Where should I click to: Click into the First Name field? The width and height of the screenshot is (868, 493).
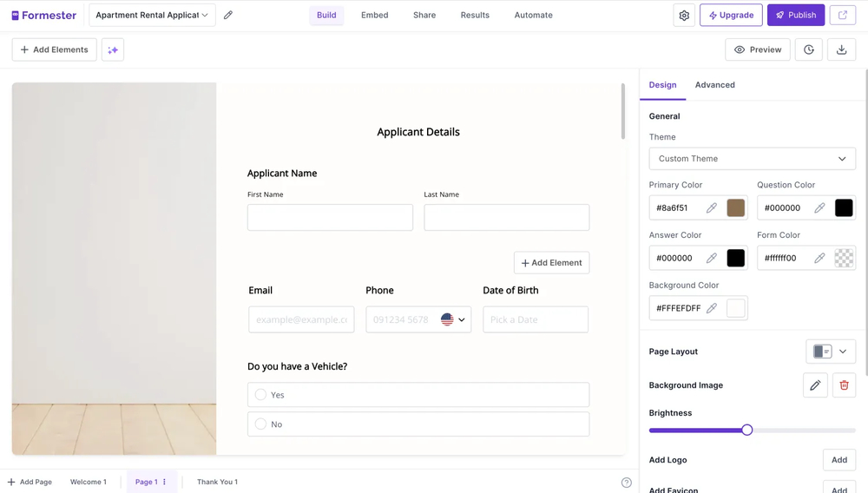tap(330, 218)
